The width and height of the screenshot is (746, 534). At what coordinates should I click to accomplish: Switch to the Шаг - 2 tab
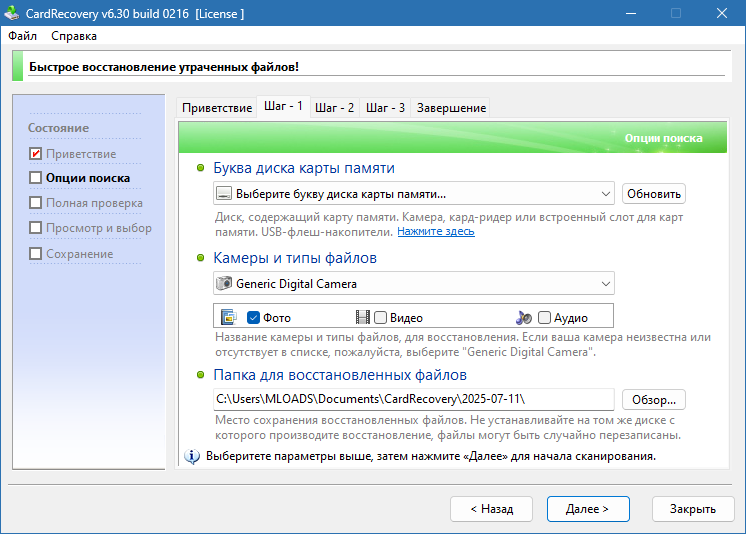pos(334,108)
